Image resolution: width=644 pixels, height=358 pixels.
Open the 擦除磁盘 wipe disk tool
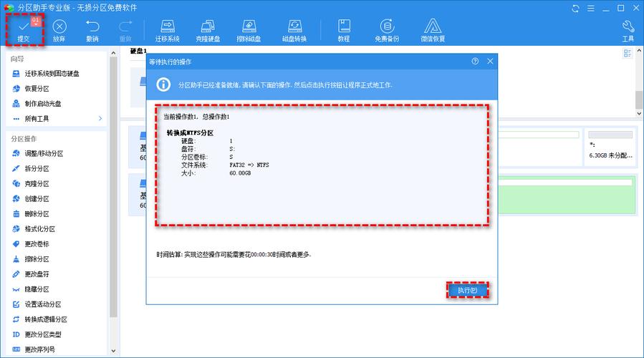249,30
